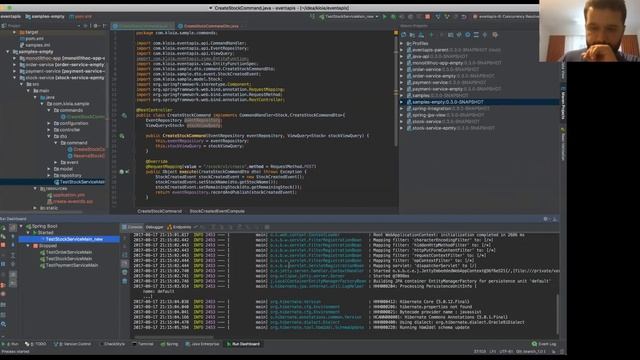This screenshot has width=640, height=360.
Task: Open the Event Log in status bar
Action: (x=544, y=344)
